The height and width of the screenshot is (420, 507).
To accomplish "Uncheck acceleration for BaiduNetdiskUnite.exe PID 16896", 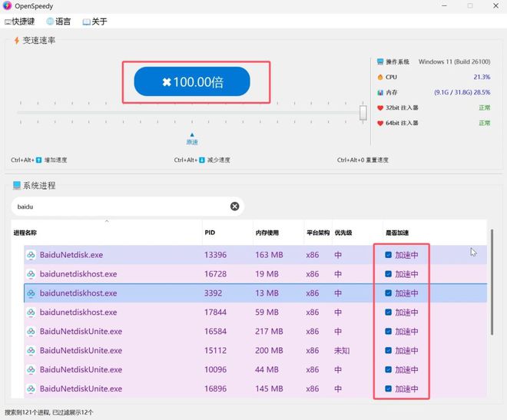I will coord(389,389).
